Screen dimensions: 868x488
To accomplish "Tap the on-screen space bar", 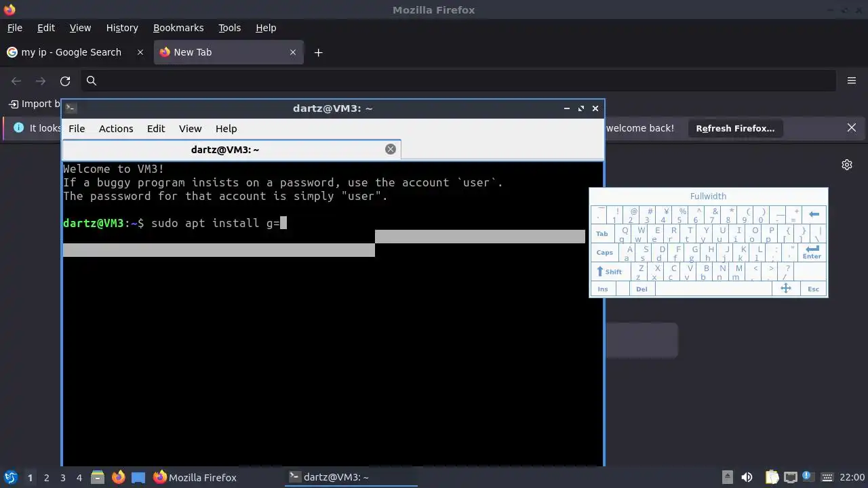I will (x=713, y=289).
